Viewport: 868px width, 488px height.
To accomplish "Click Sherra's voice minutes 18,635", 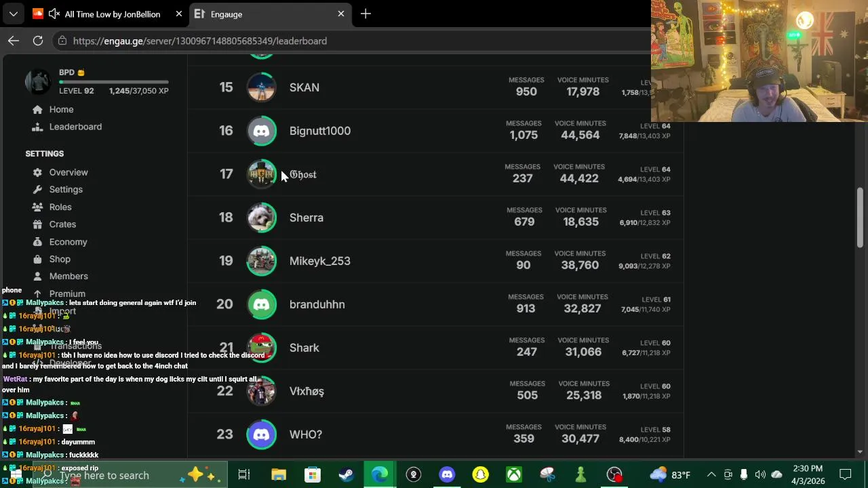I will click(581, 222).
